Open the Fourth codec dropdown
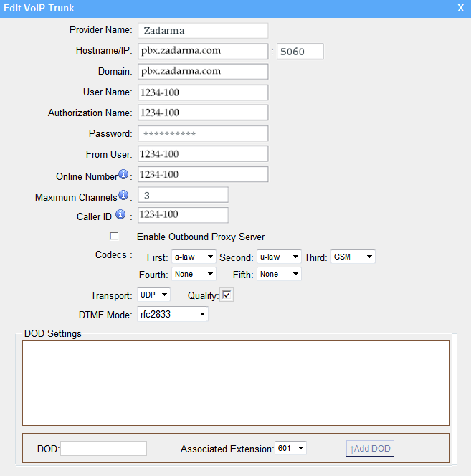 point(194,274)
